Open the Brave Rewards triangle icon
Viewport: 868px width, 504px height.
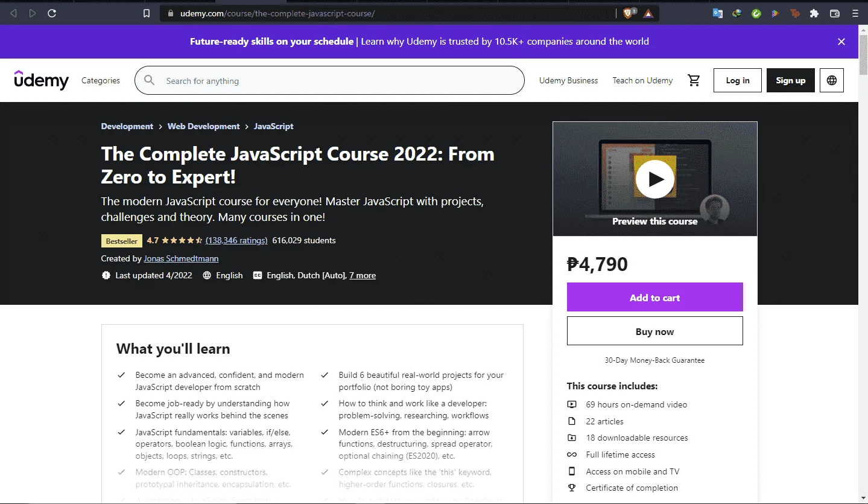click(648, 13)
